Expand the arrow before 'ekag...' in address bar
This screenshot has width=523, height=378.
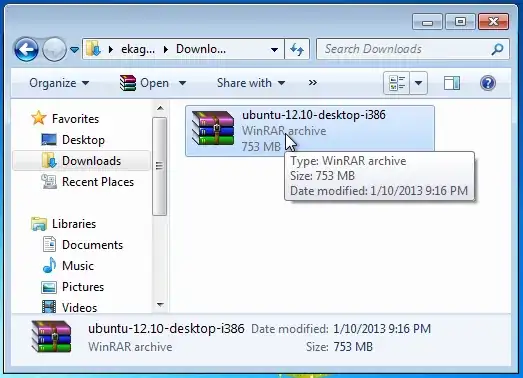111,50
